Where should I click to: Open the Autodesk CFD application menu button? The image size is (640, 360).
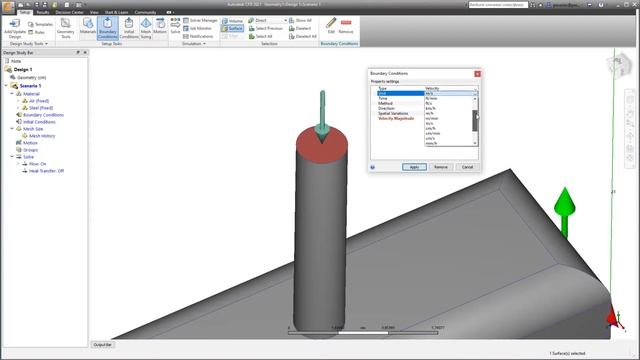(x=8, y=6)
